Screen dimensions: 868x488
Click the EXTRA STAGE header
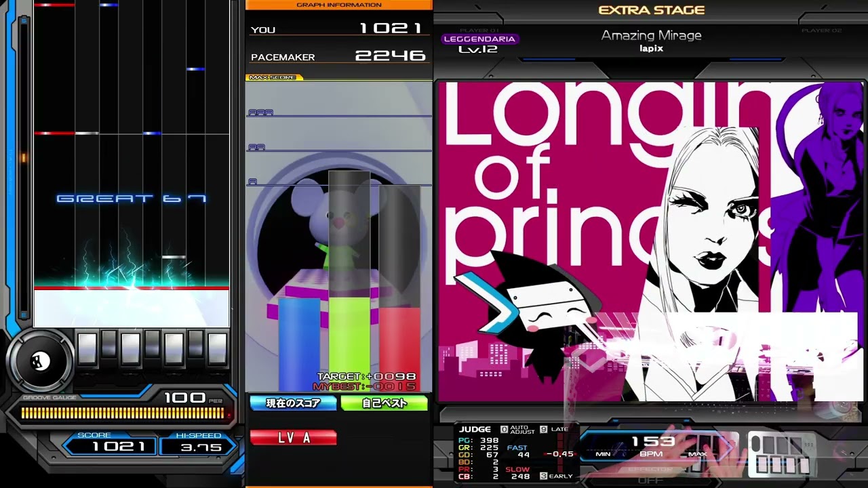pos(652,10)
